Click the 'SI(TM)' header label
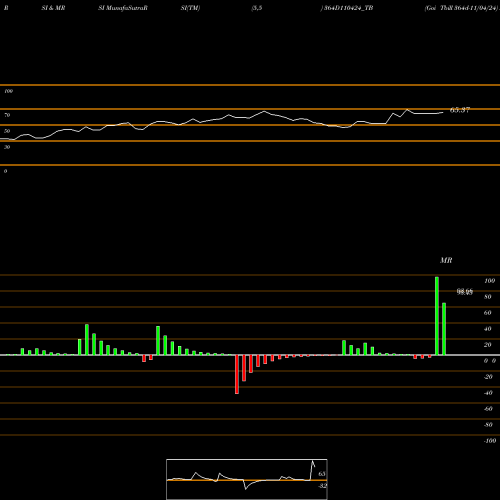Image resolution: width=500 pixels, height=500 pixels. coord(190,8)
